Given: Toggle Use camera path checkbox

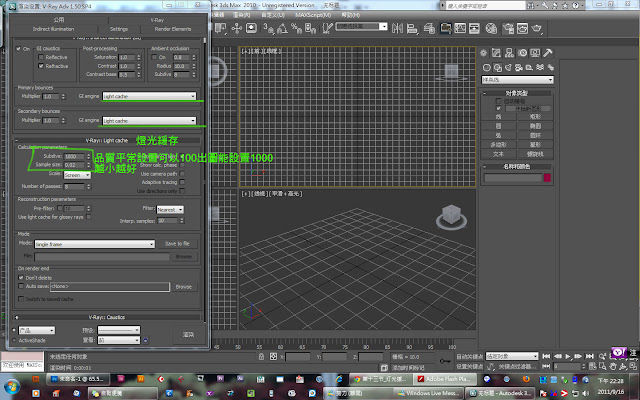Looking at the screenshot, I should coord(182,173).
